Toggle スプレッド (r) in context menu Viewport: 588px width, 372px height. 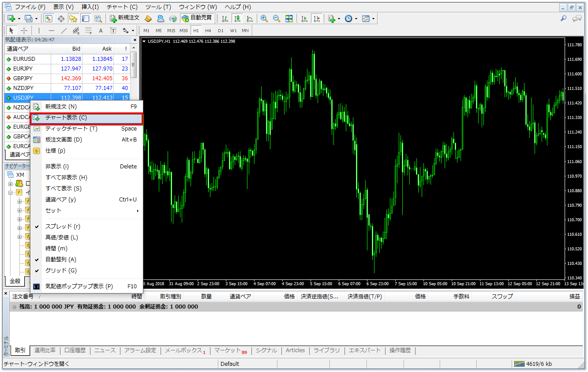coord(63,226)
